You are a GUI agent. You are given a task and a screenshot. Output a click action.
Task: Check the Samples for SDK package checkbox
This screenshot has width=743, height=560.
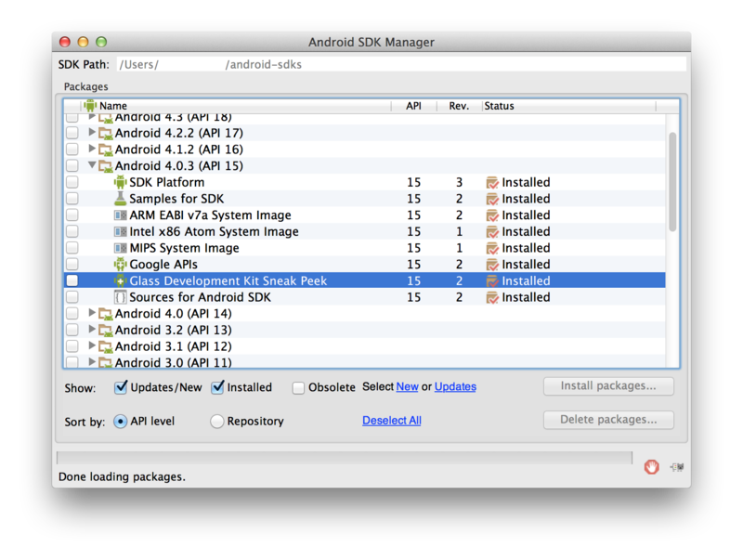[x=72, y=199]
